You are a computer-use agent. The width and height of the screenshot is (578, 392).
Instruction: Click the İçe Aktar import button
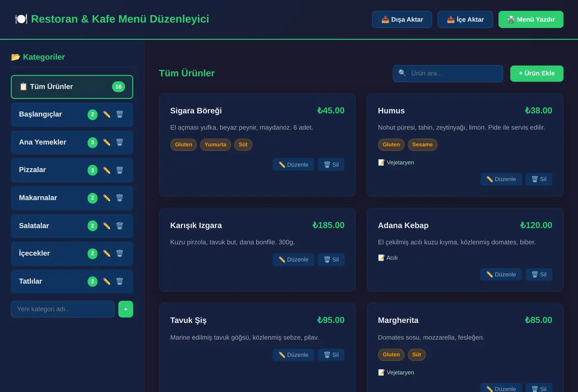coord(465,20)
